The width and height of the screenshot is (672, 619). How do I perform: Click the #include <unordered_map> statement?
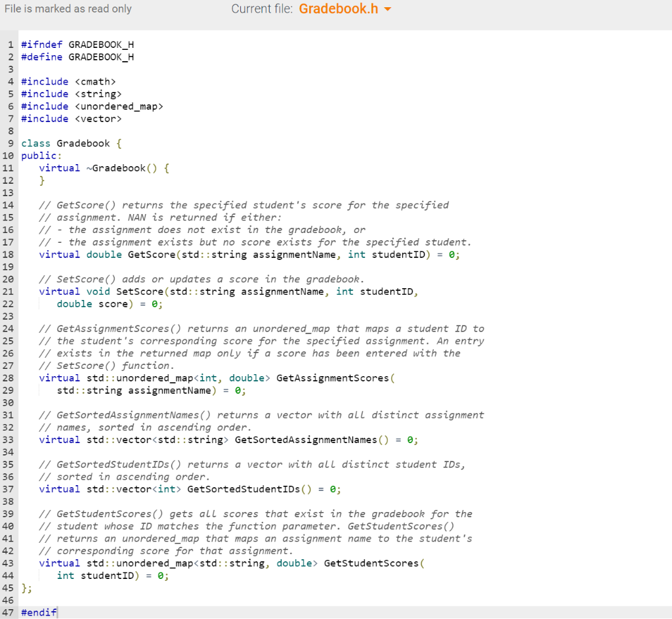tap(92, 106)
